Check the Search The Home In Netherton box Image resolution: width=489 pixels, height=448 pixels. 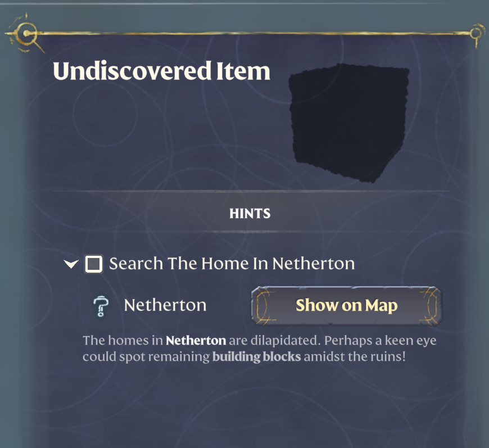[x=93, y=264]
